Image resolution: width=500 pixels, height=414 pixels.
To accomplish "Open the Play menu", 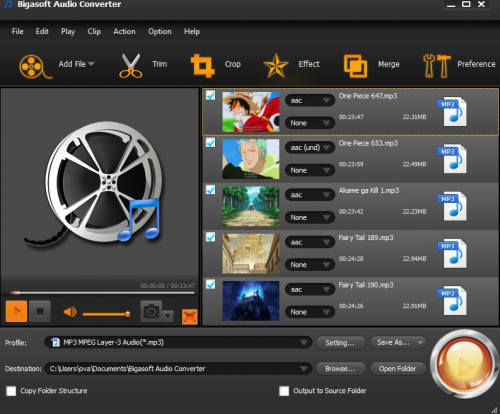I will (68, 32).
